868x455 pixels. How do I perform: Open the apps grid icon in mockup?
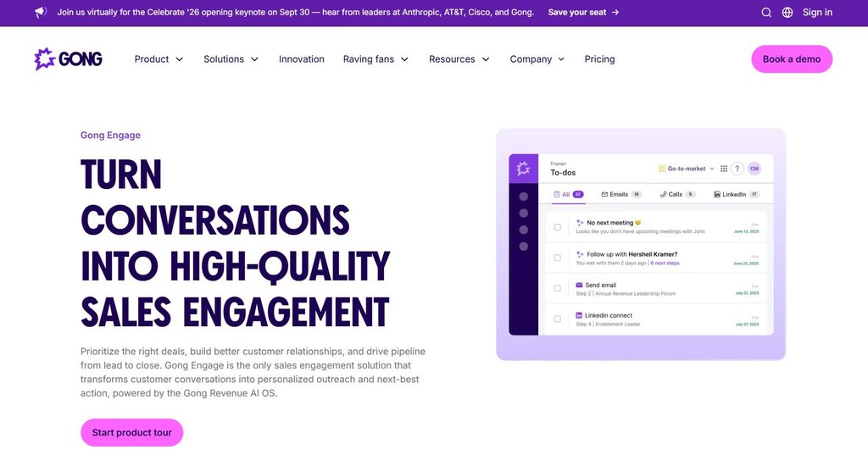(x=724, y=169)
